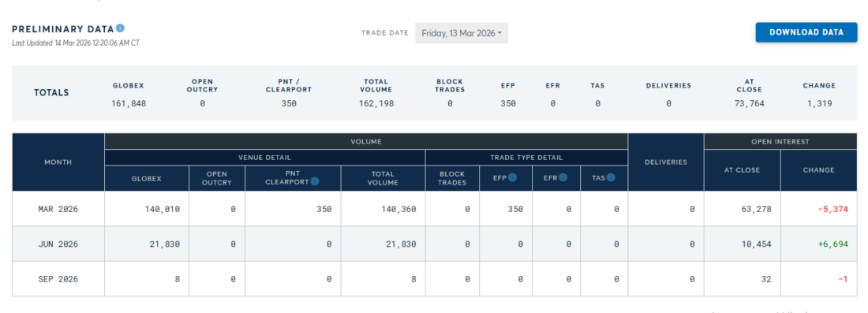The image size is (868, 313).
Task: Click the PNT Clearport info icon
Action: (314, 181)
